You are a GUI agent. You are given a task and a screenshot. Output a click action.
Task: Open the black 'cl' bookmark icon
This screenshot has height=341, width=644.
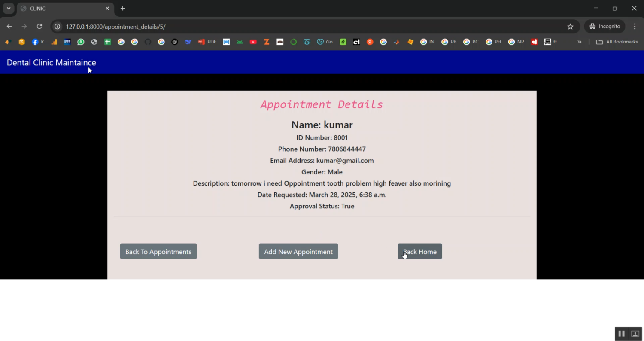[356, 42]
